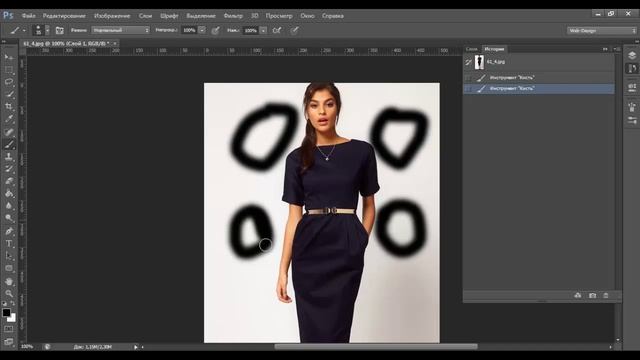
Task: Open the workspace switcher dropdown
Action: click(602, 31)
